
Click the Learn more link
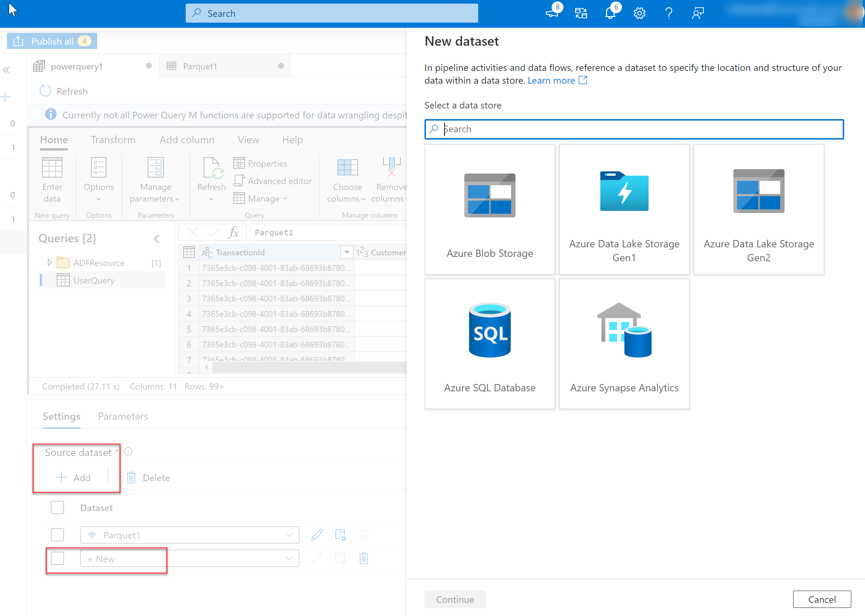tap(551, 80)
